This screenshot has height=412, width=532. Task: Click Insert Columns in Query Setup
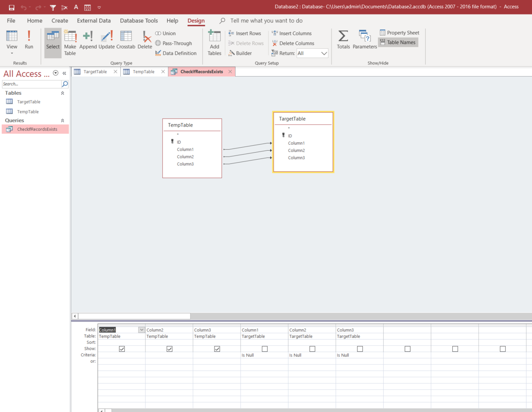point(292,34)
